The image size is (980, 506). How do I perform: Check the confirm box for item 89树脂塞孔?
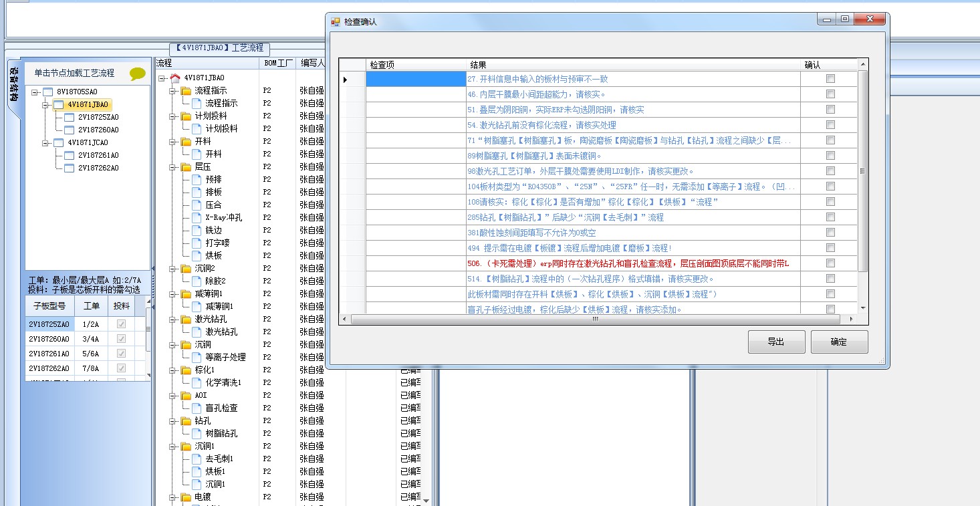click(830, 156)
